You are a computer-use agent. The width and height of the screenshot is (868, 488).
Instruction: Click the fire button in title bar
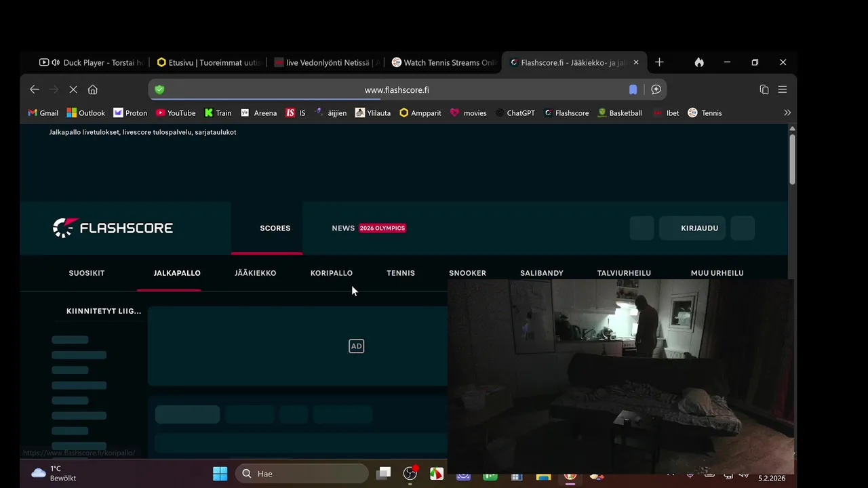(x=699, y=62)
